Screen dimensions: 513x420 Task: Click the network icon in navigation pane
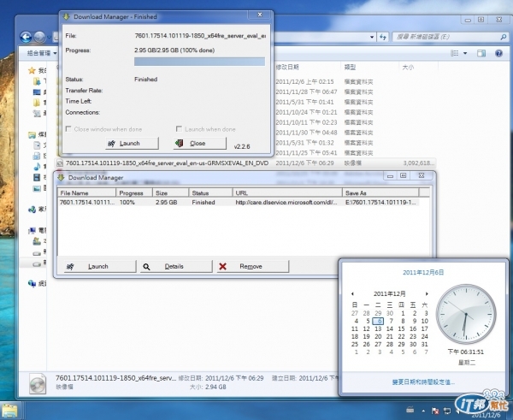point(32,283)
